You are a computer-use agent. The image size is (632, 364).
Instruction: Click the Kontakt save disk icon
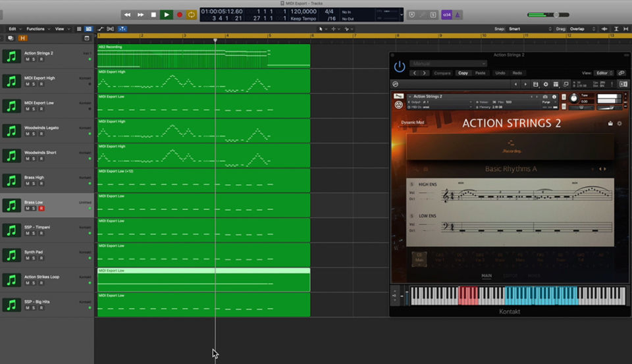pos(535,84)
